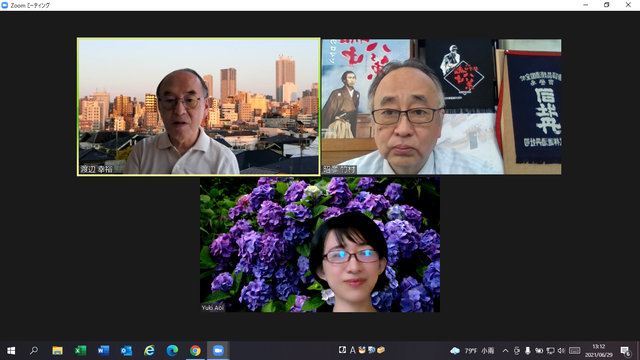This screenshot has height=360, width=640.
Task: Select the 渡辺 幸裕 participant video tile
Action: 199,107
